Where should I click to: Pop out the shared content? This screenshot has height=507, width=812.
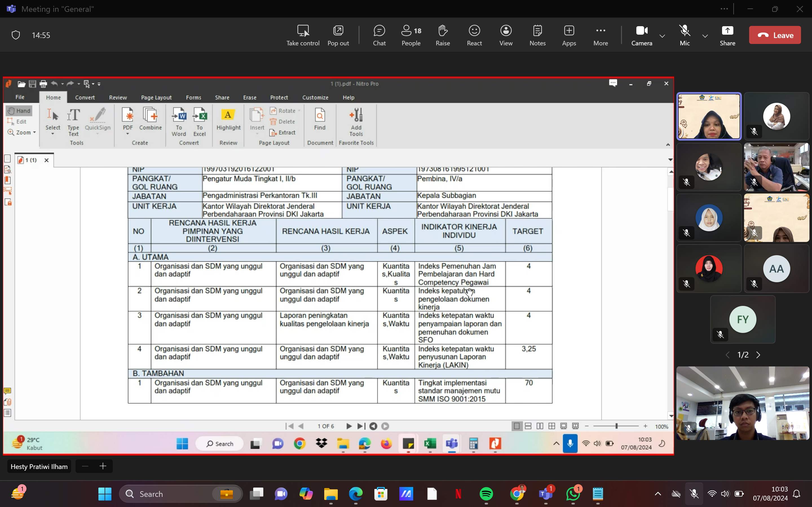click(x=338, y=35)
